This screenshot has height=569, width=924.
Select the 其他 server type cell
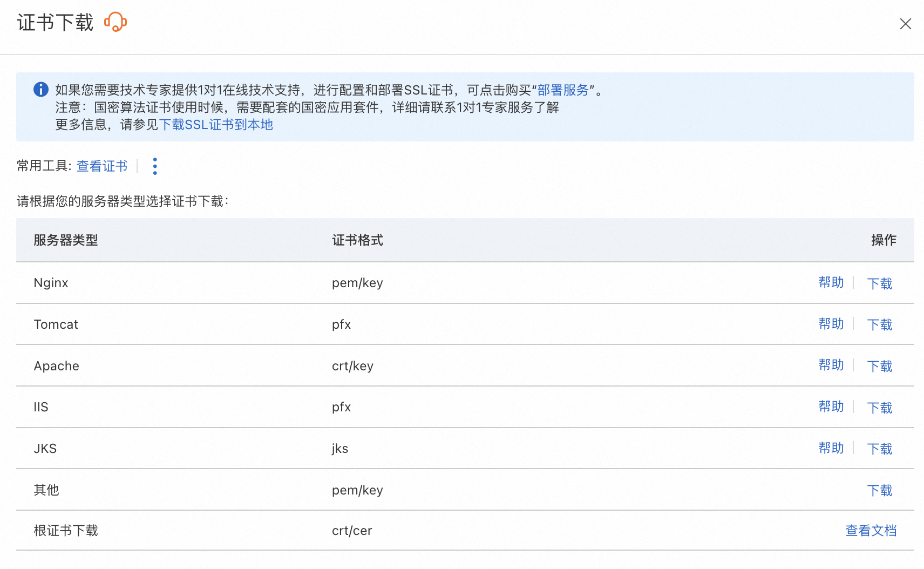[46, 490]
